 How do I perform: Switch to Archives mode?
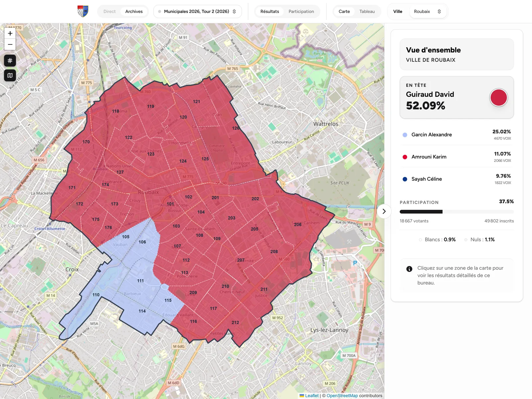click(134, 11)
